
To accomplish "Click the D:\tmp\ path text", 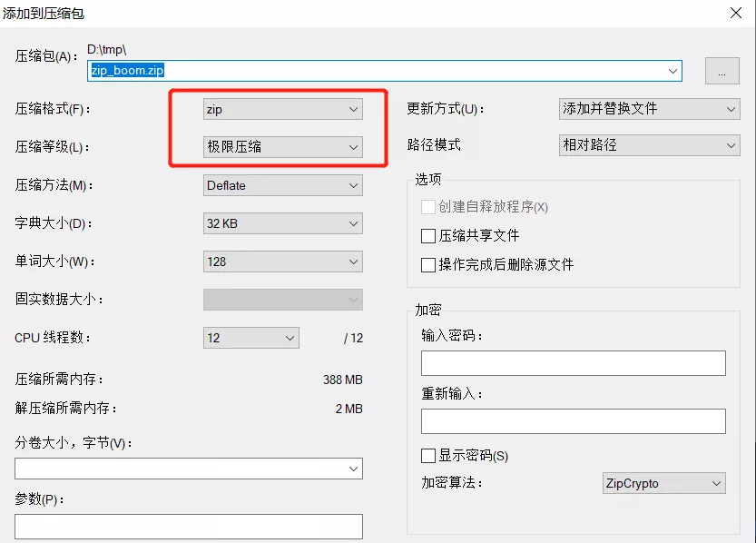I will [106, 50].
